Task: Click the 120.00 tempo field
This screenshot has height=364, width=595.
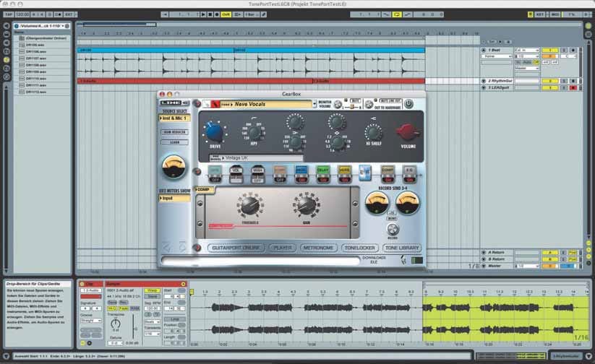Action: pyautogui.click(x=22, y=14)
